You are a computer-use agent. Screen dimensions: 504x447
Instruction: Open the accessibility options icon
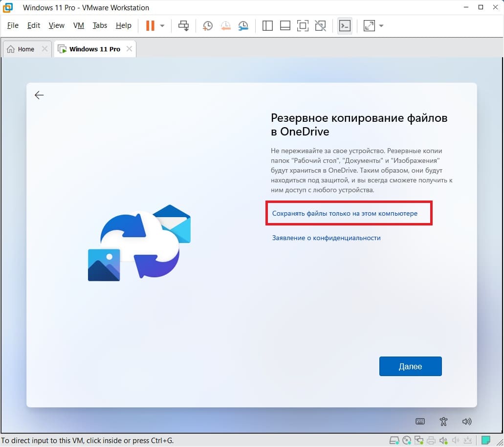coord(443,422)
